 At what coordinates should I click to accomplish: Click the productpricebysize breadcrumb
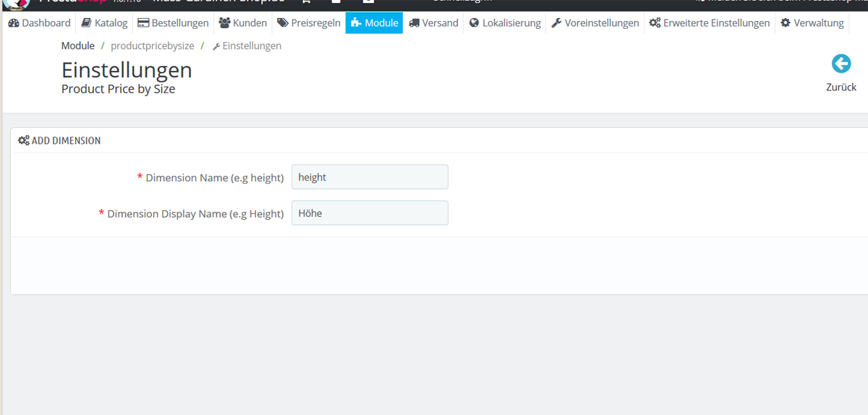(x=153, y=46)
